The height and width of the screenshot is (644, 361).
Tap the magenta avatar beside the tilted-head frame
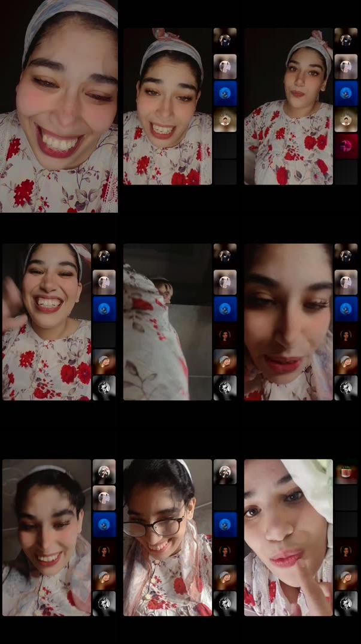pyautogui.click(x=346, y=146)
